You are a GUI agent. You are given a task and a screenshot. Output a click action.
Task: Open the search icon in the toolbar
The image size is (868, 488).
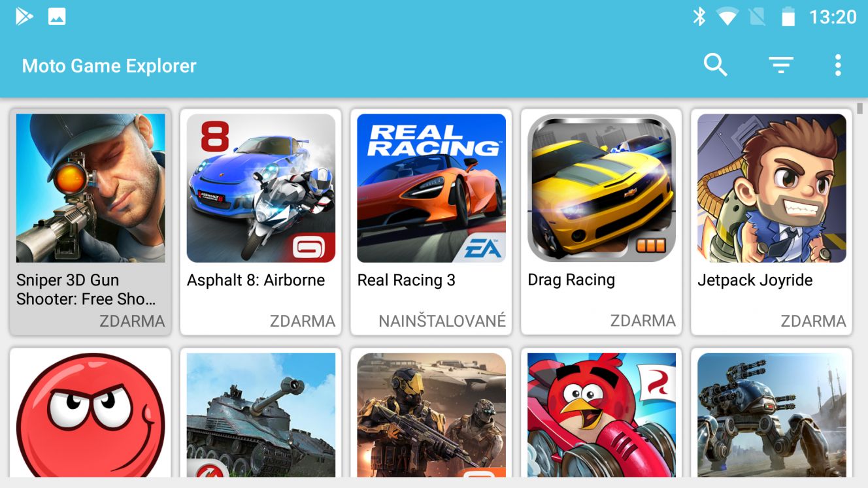point(715,65)
